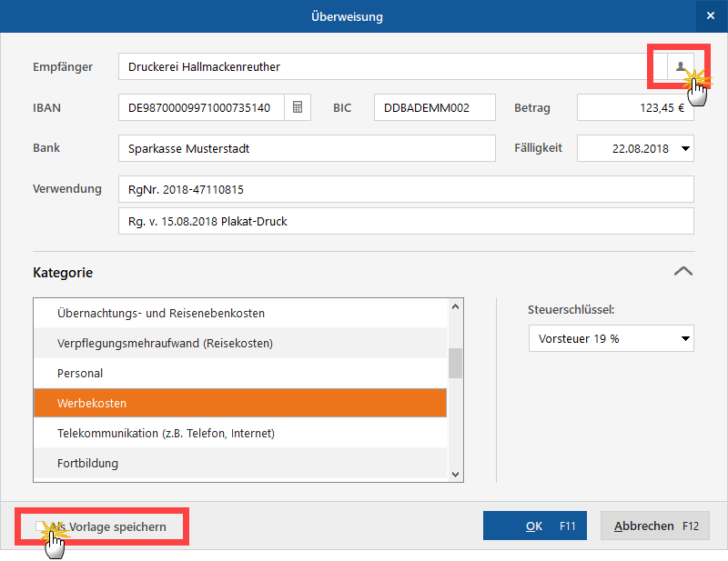This screenshot has height=561, width=728.
Task: Confirm with the OK F11 button
Action: click(535, 526)
